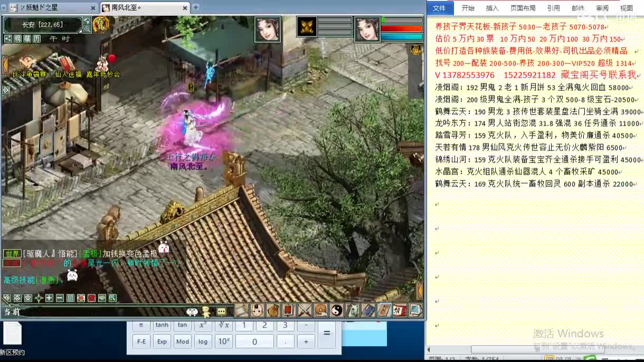
Task: Add a new game tab
Action: point(196,7)
